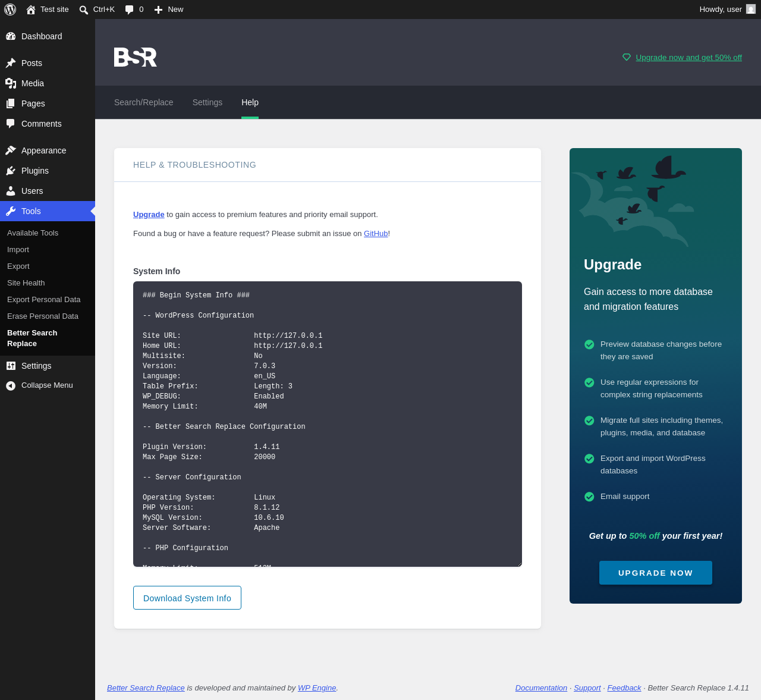The image size is (761, 700).
Task: Open the Documentation footer link
Action: pos(541,688)
